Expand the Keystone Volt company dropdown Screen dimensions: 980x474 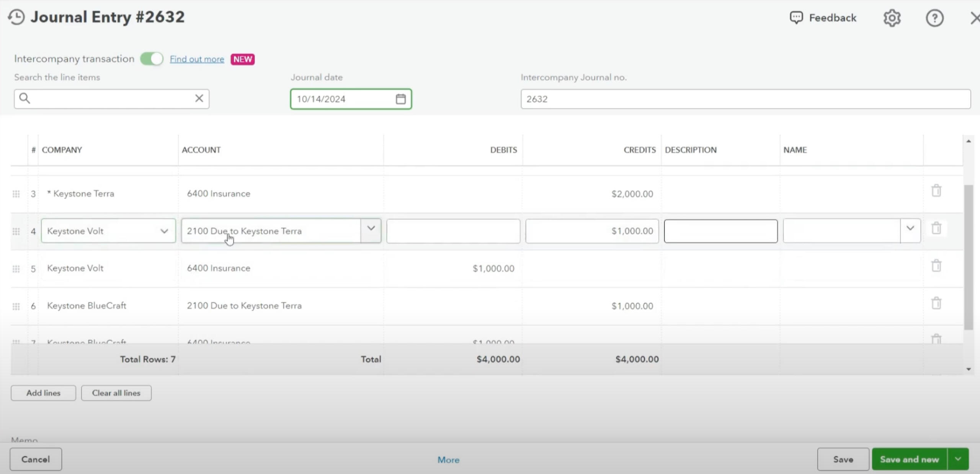point(164,231)
